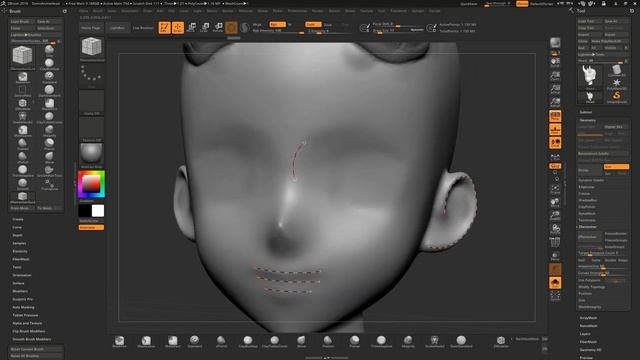
Task: Select the ZModeler brush in bottom row
Action: coord(501,342)
